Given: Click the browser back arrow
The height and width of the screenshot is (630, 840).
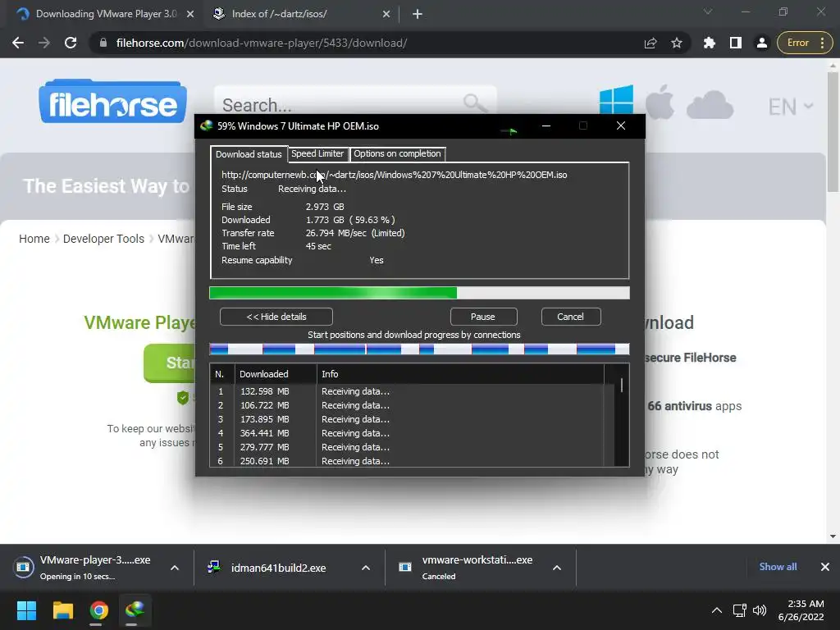Looking at the screenshot, I should point(18,43).
